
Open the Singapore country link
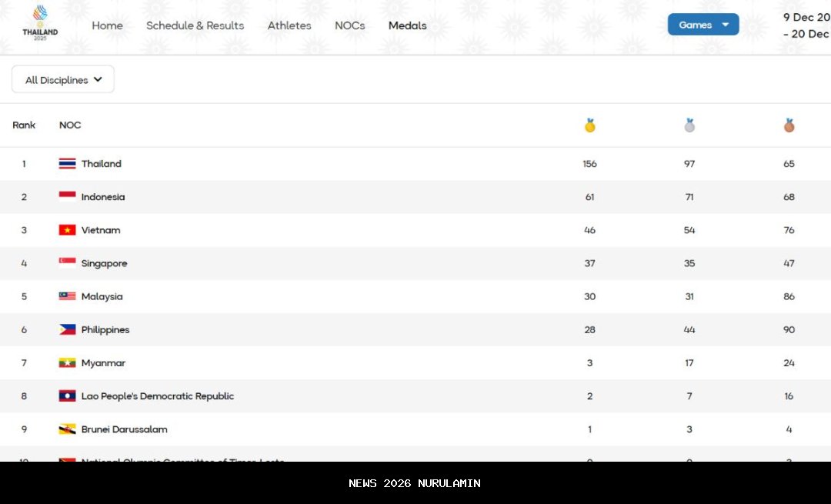tap(104, 263)
